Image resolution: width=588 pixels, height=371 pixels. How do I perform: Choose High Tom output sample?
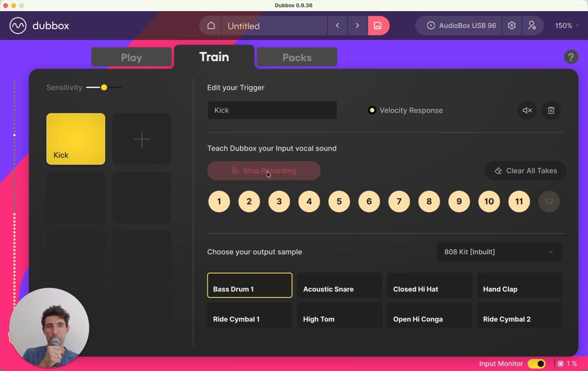[x=340, y=315]
